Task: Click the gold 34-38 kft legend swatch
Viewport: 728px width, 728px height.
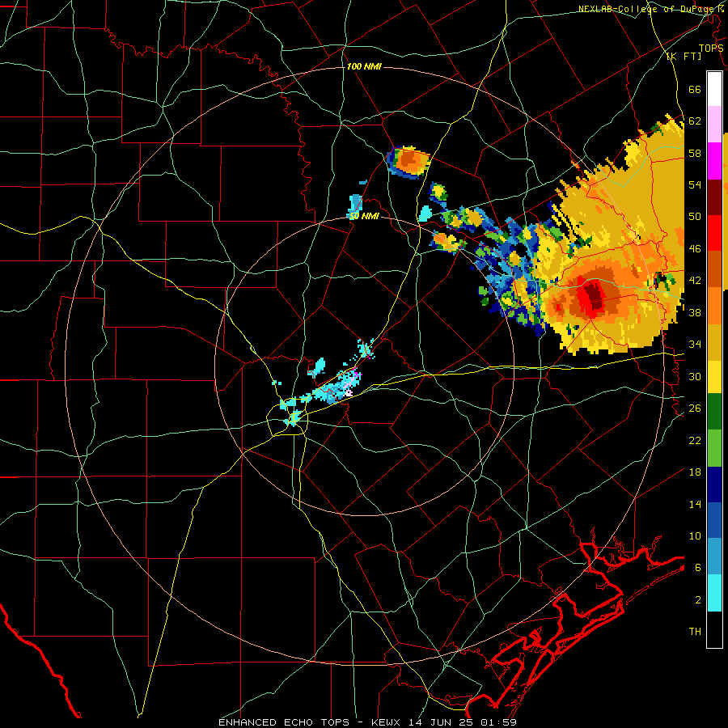Action: (714, 342)
